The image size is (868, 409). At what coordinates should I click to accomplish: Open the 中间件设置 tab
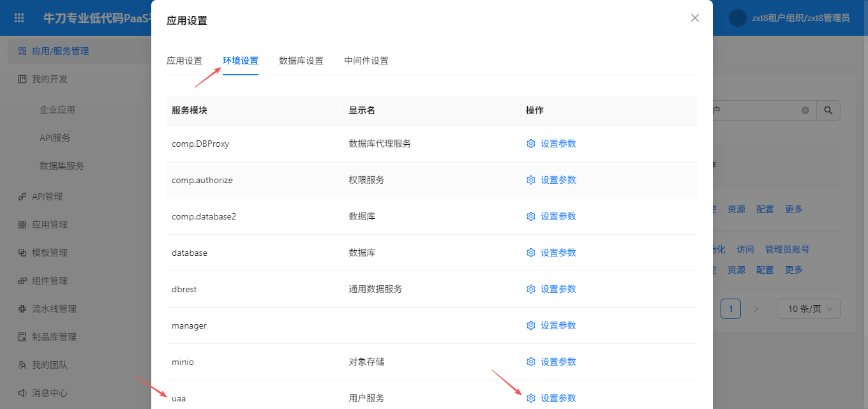click(x=366, y=61)
